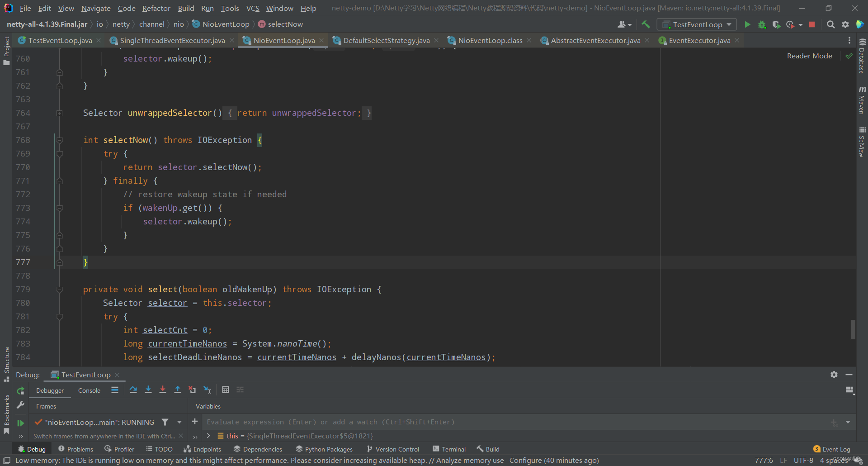Click the wrench debugger settings icon
868x466 pixels.
(20, 405)
